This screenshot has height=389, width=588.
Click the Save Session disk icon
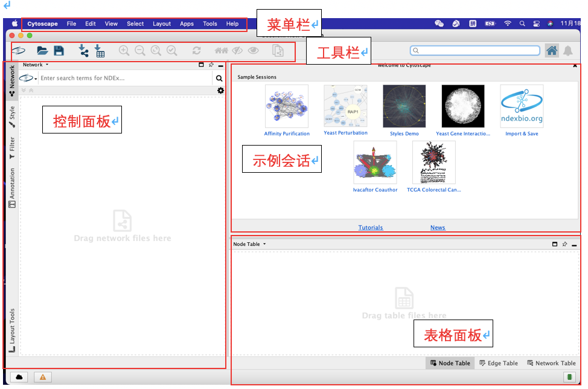pyautogui.click(x=59, y=51)
